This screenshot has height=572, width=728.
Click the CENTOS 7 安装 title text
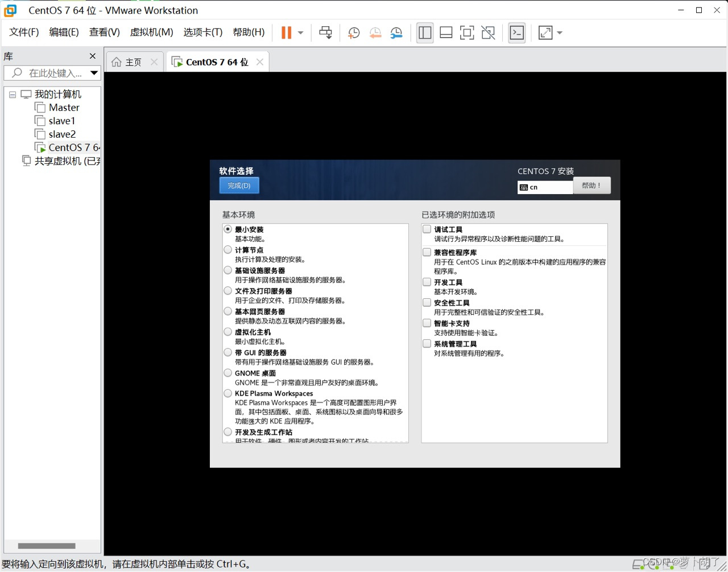[545, 171]
